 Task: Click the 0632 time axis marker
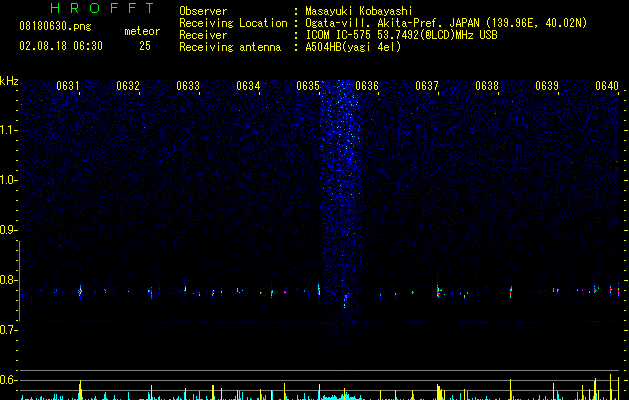pyautogui.click(x=128, y=86)
